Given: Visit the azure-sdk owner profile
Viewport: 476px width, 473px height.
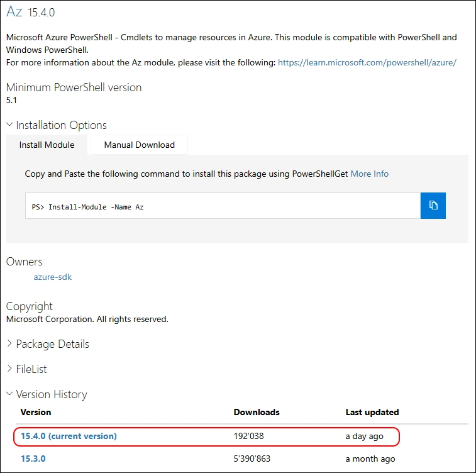Looking at the screenshot, I should click(x=53, y=277).
